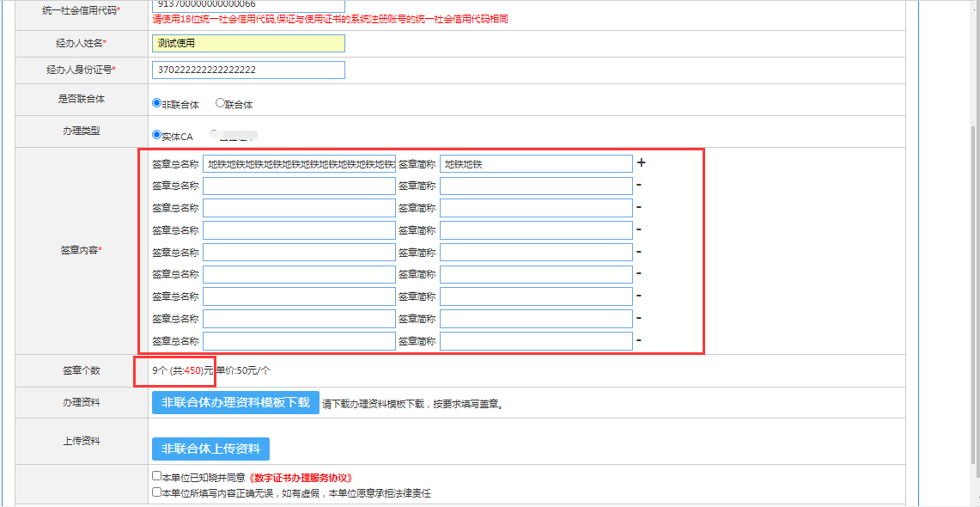The image size is (980, 507).
Task: Click the 统一社会信用代码 input field
Action: (x=247, y=5)
